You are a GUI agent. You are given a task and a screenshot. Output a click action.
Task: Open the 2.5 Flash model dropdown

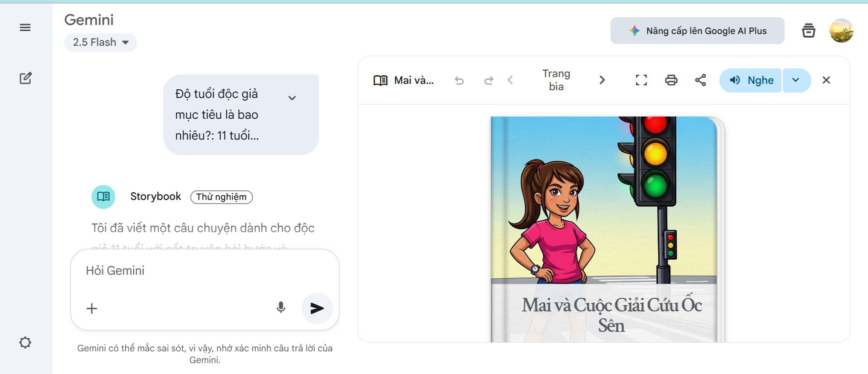coord(101,43)
